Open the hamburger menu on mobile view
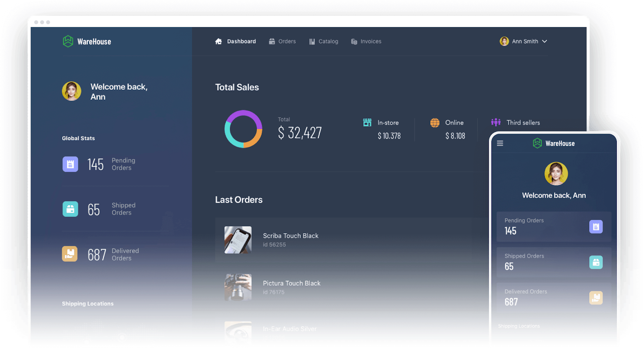This screenshot has height=348, width=644. (x=500, y=143)
